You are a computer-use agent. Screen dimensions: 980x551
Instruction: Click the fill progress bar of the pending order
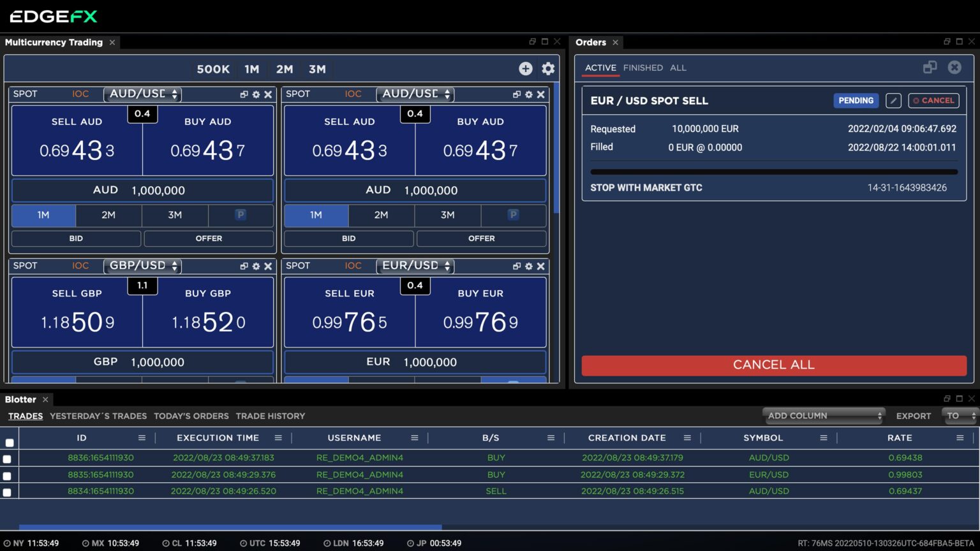click(774, 171)
